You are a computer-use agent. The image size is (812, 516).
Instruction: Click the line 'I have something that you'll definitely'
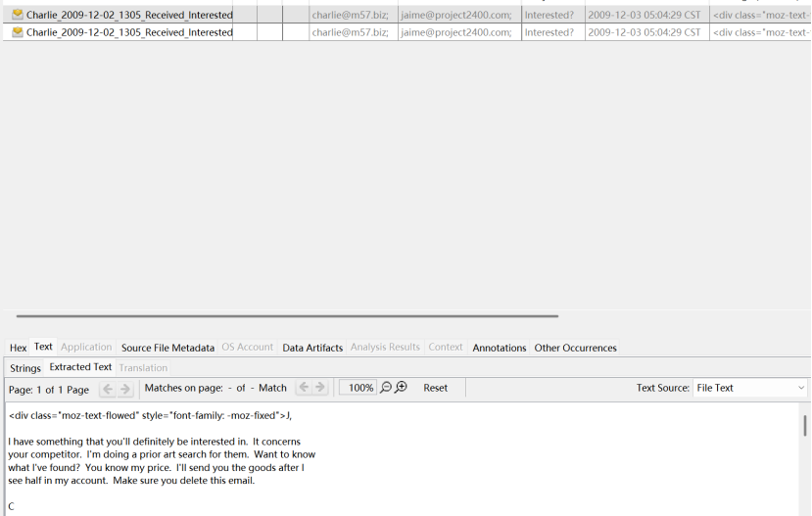pos(155,442)
